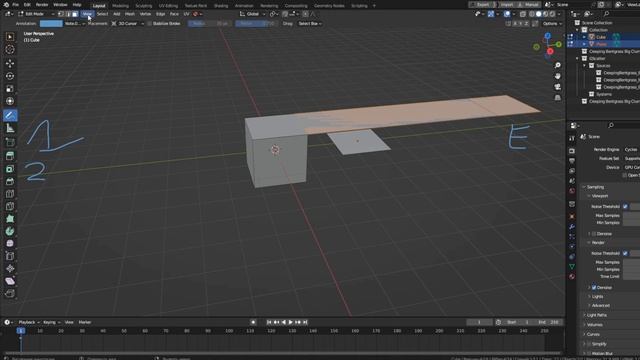Select the Shrink/Fatten tool
640x360 pixels.
tap(10, 269)
